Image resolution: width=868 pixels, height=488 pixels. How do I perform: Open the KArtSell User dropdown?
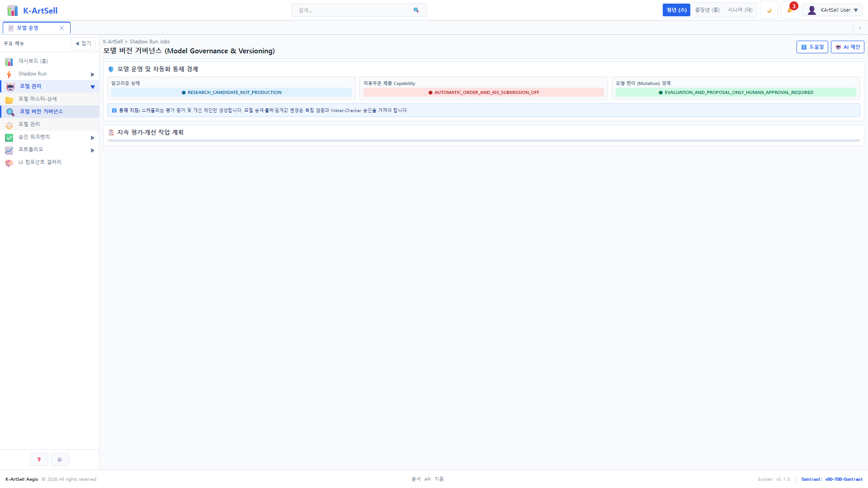832,10
